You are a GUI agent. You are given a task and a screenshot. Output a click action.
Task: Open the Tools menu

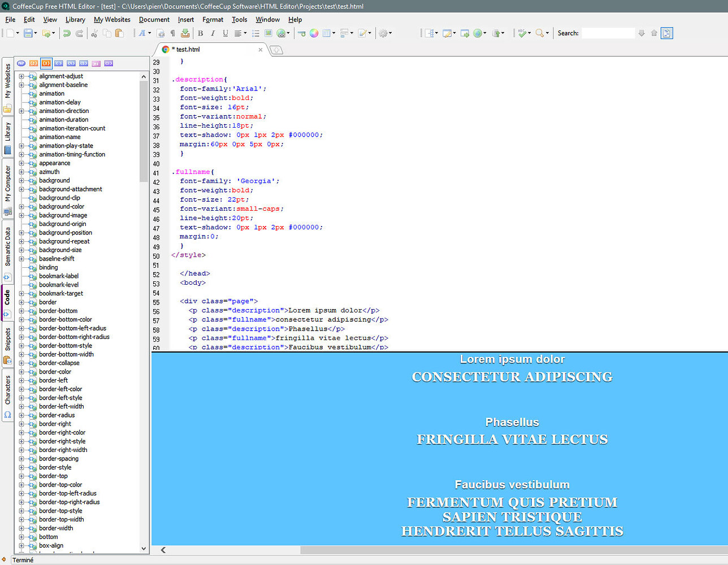click(x=240, y=19)
